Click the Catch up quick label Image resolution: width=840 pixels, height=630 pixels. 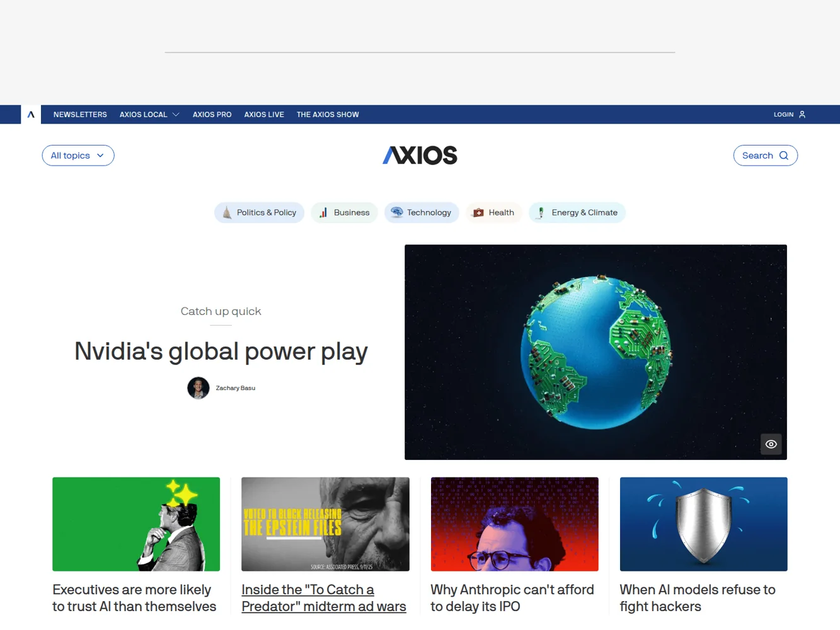pos(221,311)
